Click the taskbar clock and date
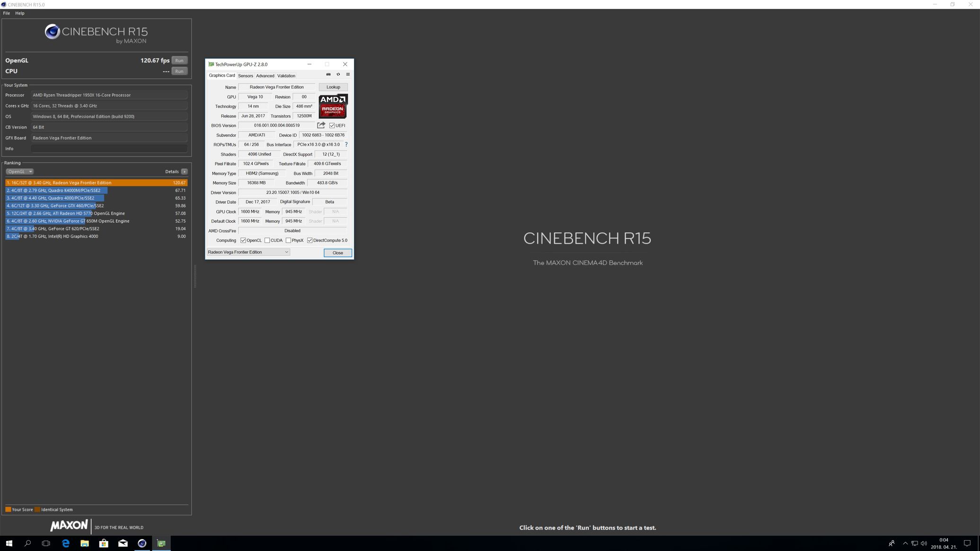 (x=944, y=543)
